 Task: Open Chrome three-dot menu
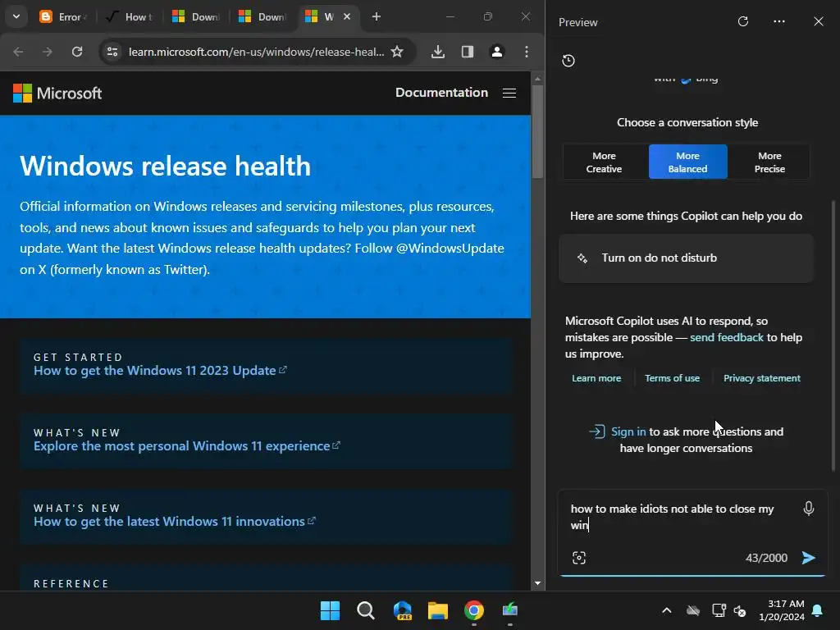coord(527,52)
